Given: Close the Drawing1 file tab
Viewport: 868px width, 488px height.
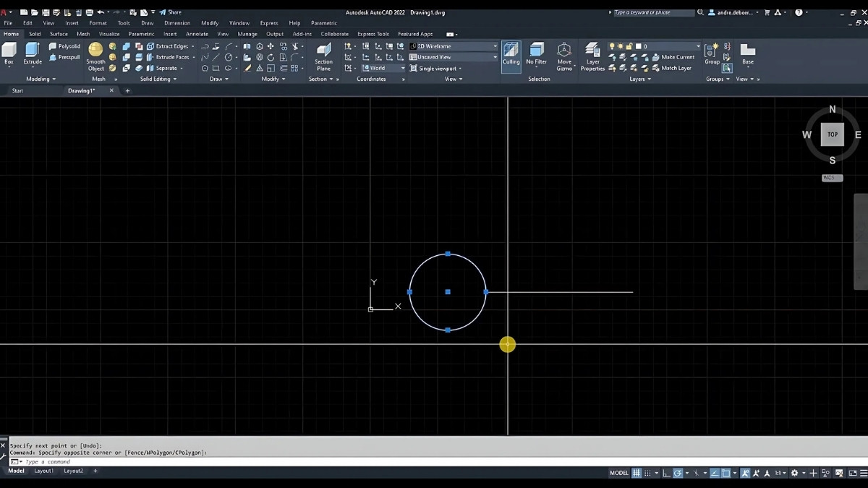Looking at the screenshot, I should (x=111, y=91).
